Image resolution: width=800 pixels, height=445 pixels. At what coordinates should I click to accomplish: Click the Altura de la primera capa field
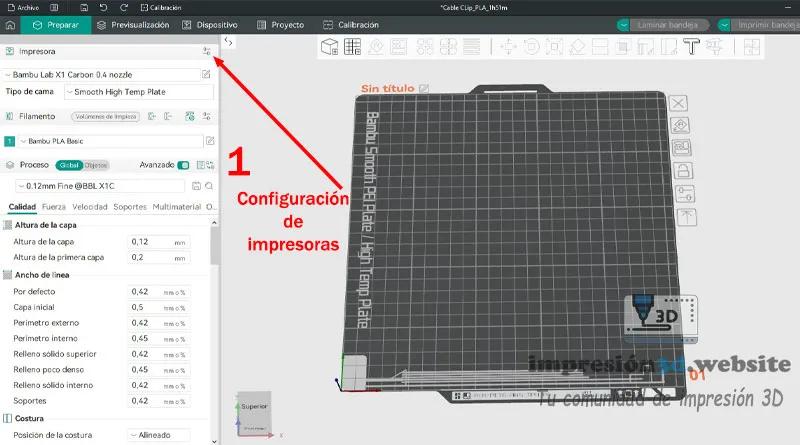click(x=159, y=258)
